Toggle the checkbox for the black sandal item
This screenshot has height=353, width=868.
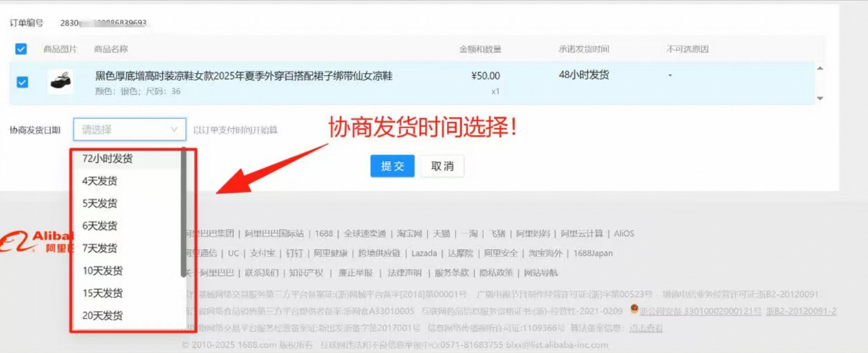[22, 82]
